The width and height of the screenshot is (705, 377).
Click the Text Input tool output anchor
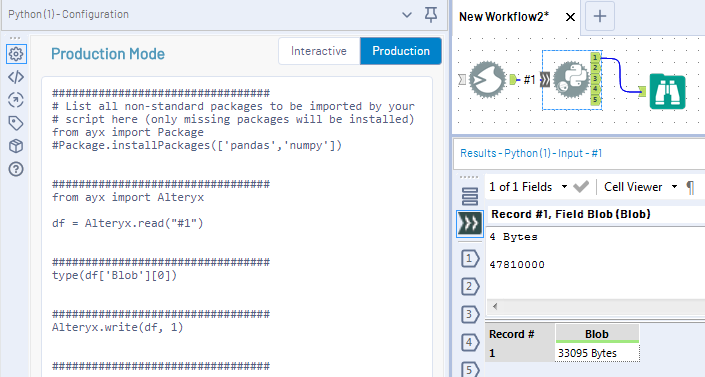coord(513,80)
